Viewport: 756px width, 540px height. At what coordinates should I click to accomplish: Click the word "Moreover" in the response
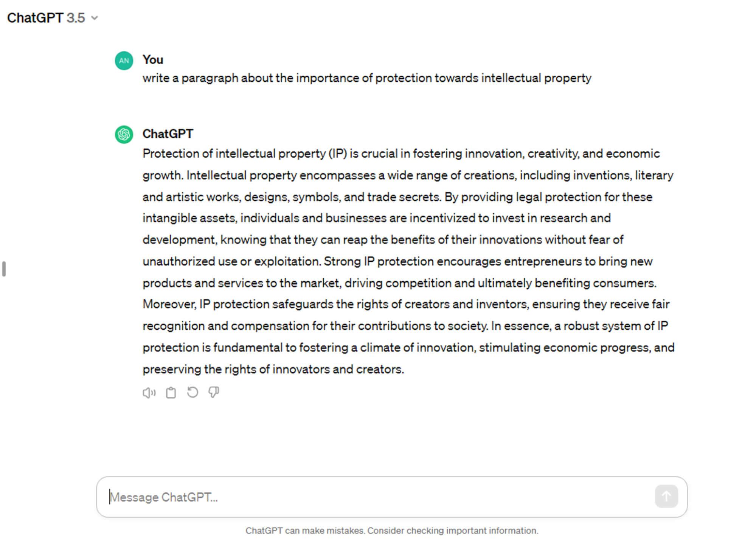(x=169, y=304)
